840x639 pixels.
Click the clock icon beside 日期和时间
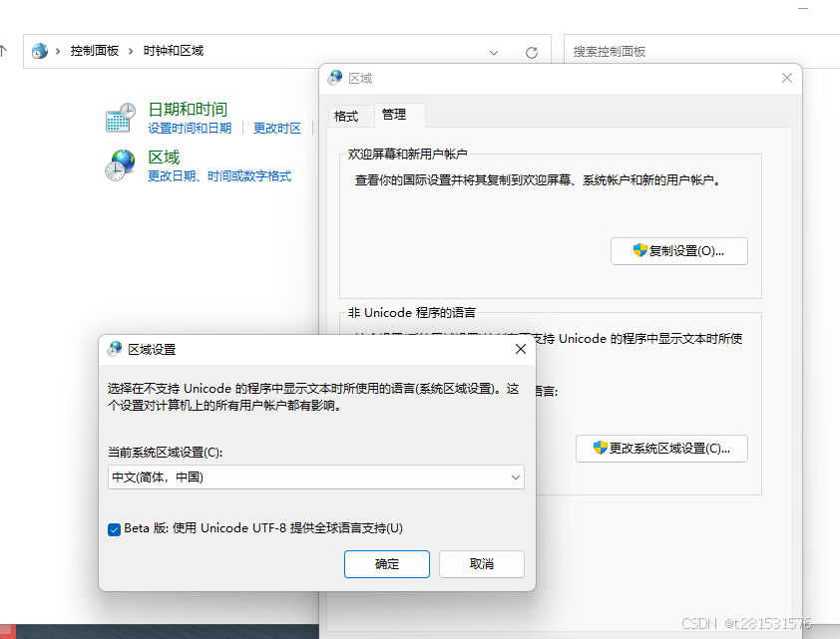[x=119, y=117]
